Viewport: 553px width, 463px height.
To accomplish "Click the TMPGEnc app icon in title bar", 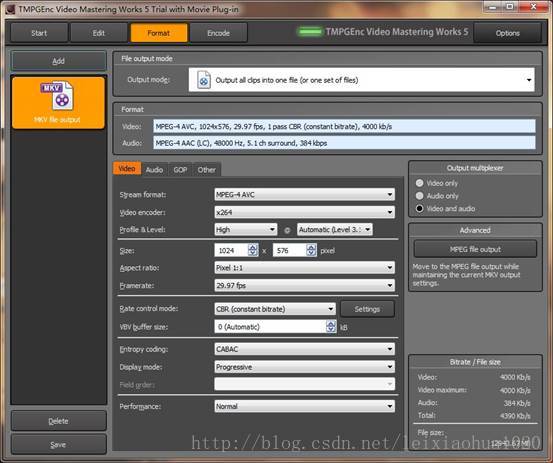I will (x=10, y=9).
